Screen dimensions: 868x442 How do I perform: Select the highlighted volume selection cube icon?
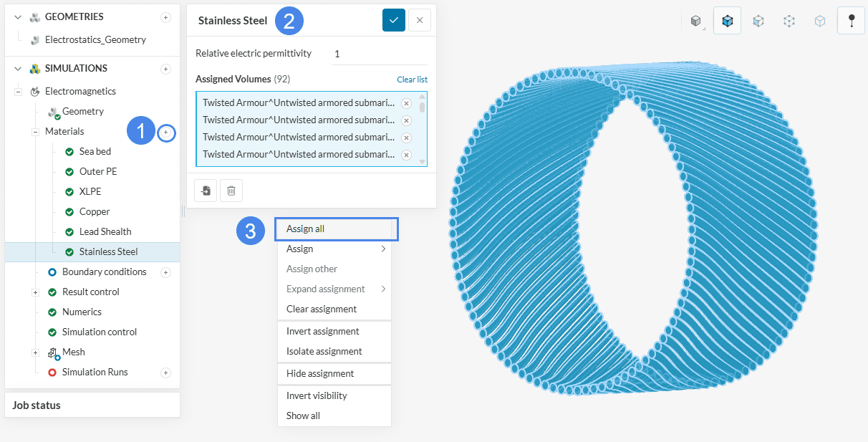[728, 21]
